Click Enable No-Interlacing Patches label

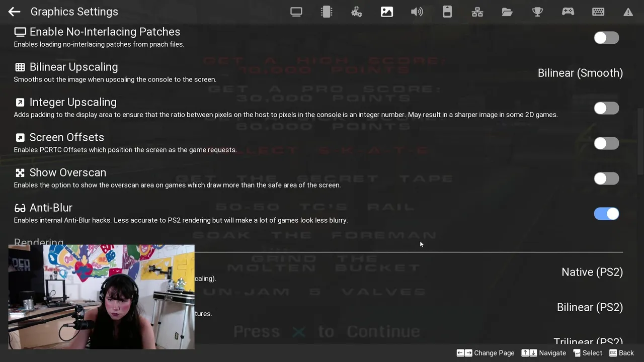105,32
